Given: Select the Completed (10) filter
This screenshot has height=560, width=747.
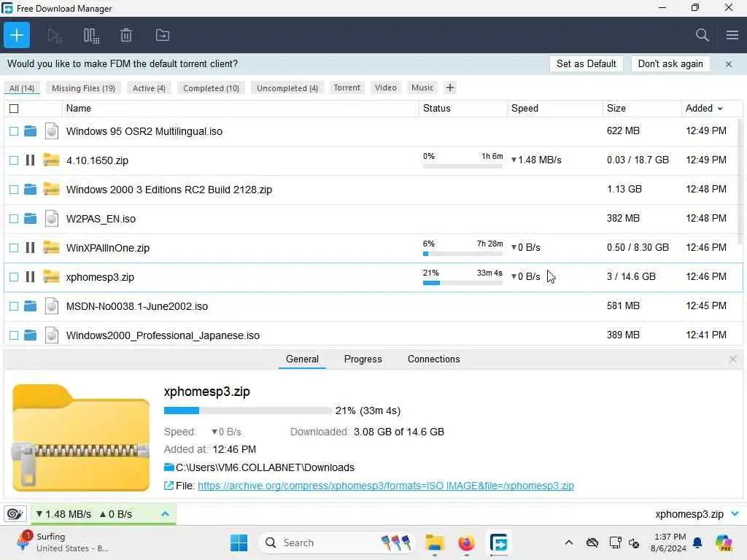Looking at the screenshot, I should tap(211, 88).
